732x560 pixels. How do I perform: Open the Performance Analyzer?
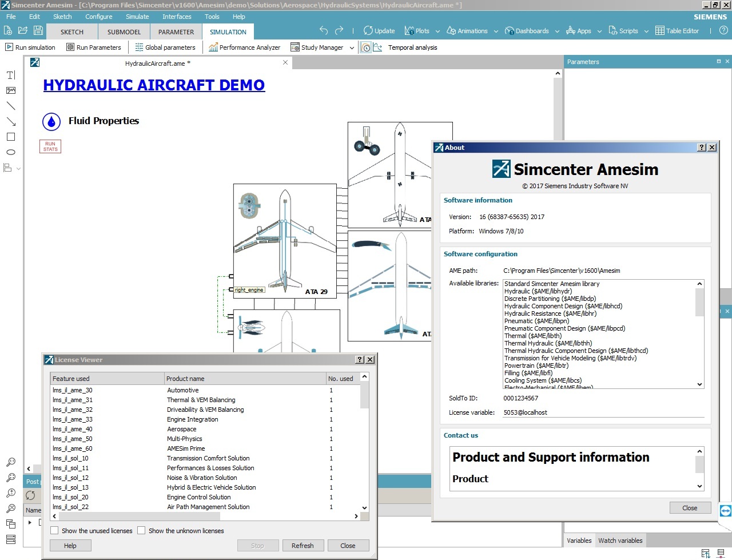point(244,47)
